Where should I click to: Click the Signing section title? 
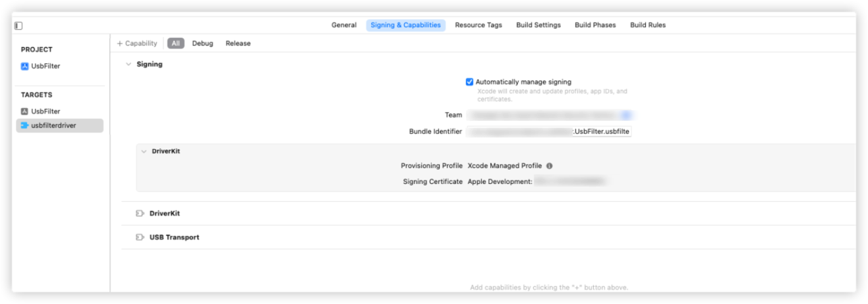click(x=150, y=65)
